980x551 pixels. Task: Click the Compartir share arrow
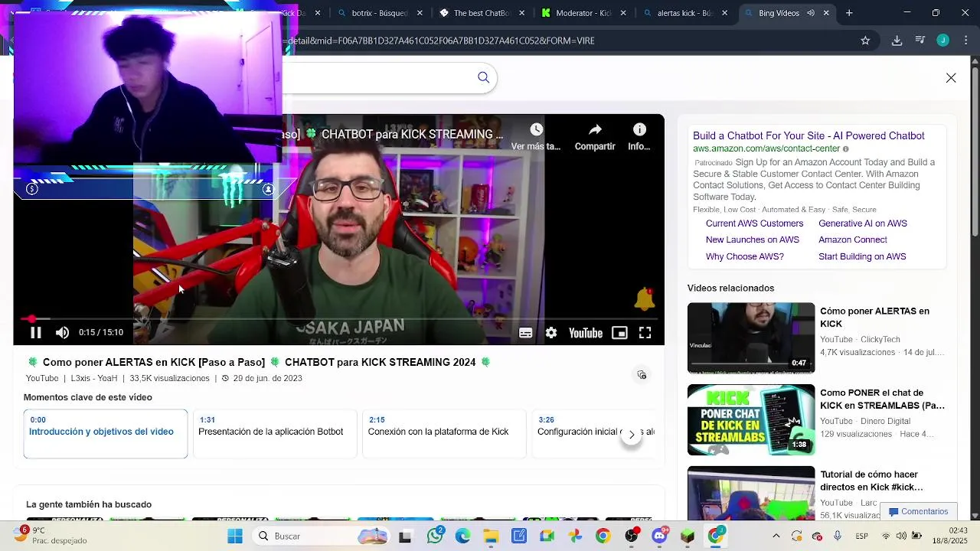[595, 130]
